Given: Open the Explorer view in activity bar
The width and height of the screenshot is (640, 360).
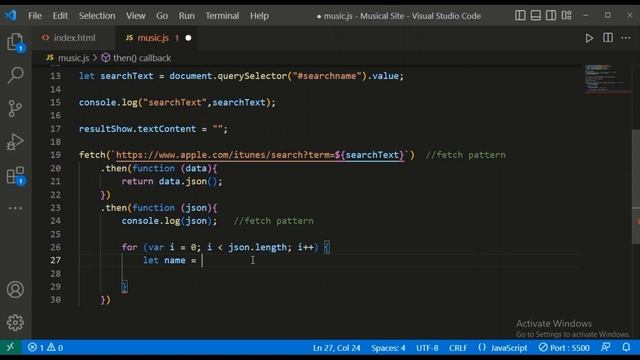Looking at the screenshot, I should [x=16, y=42].
